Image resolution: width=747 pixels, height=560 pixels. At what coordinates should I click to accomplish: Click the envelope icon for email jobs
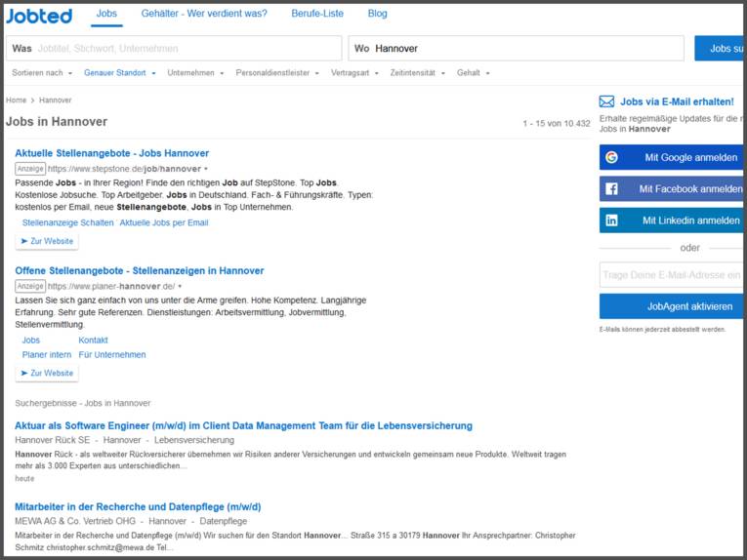click(606, 101)
